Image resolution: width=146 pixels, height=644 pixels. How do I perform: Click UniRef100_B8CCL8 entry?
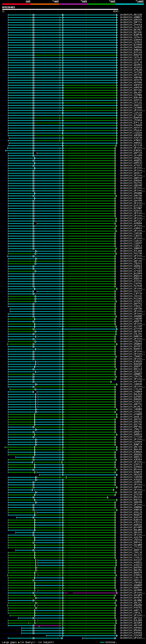131,369
